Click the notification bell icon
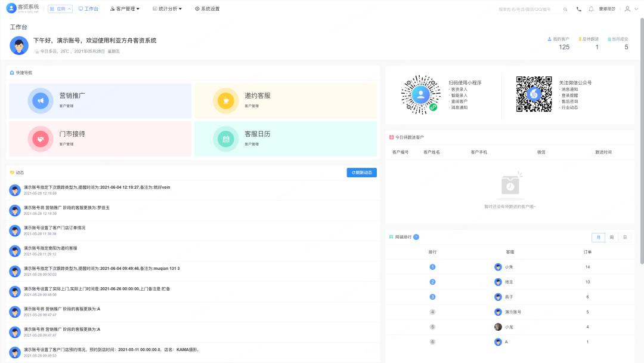This screenshot has height=363, width=644. (592, 8)
